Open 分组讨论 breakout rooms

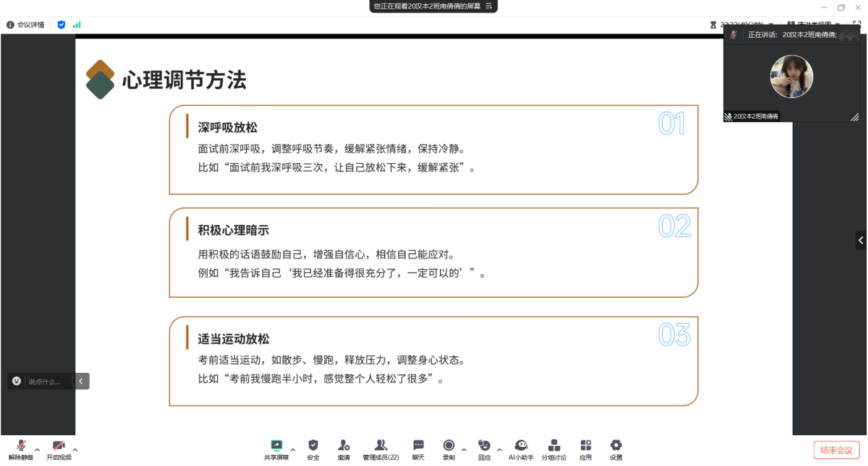tap(554, 449)
